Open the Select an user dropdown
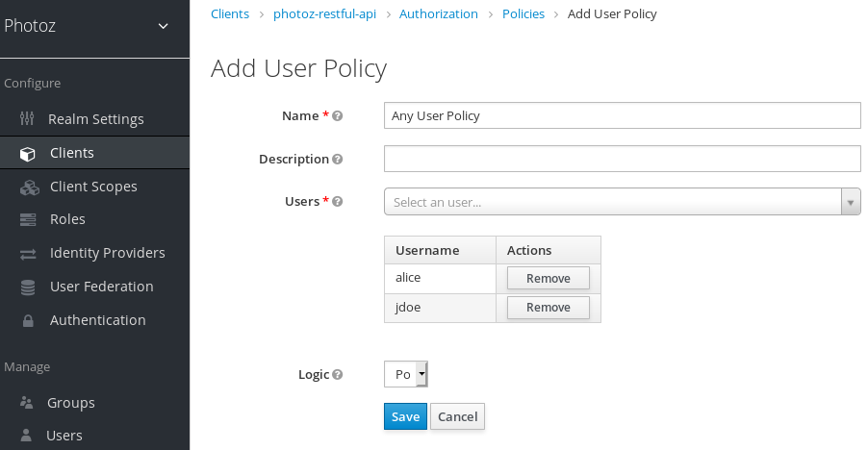The width and height of the screenshot is (868, 450). [622, 202]
